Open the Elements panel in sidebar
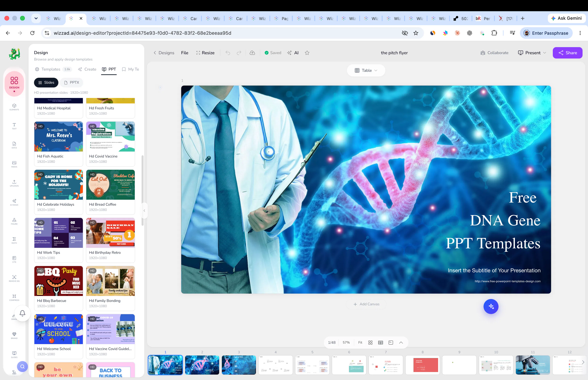Viewport: 588px width, 380px height. (14, 107)
